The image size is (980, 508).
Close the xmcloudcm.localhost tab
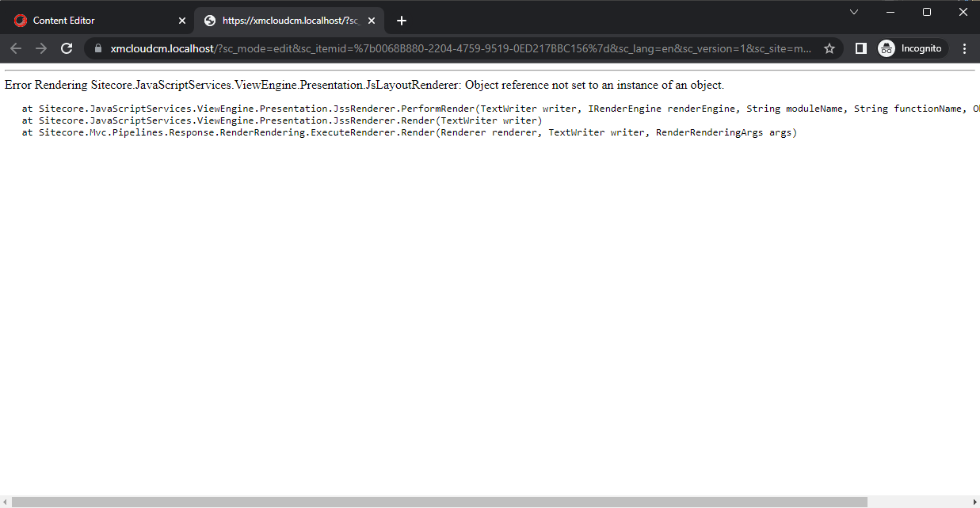point(372,20)
